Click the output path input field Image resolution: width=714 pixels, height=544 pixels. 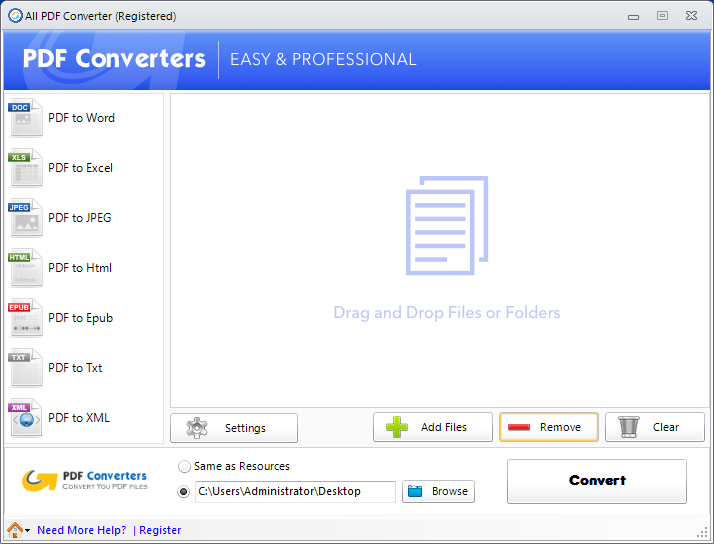[295, 492]
